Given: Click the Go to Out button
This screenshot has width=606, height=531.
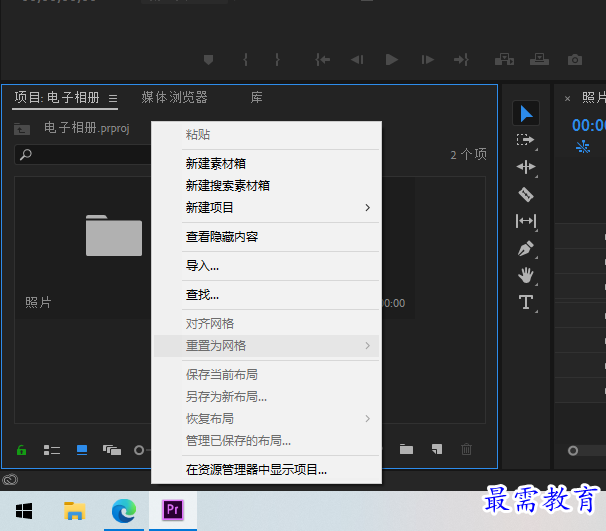Looking at the screenshot, I should pyautogui.click(x=461, y=60).
